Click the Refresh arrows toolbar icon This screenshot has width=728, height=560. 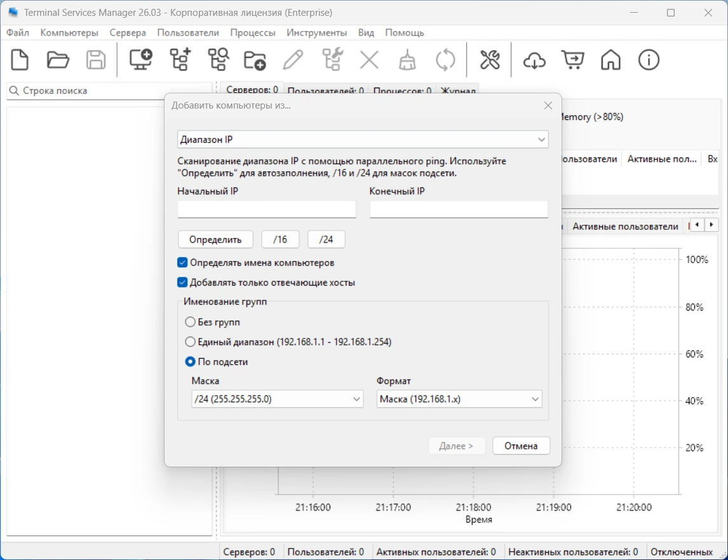445,60
